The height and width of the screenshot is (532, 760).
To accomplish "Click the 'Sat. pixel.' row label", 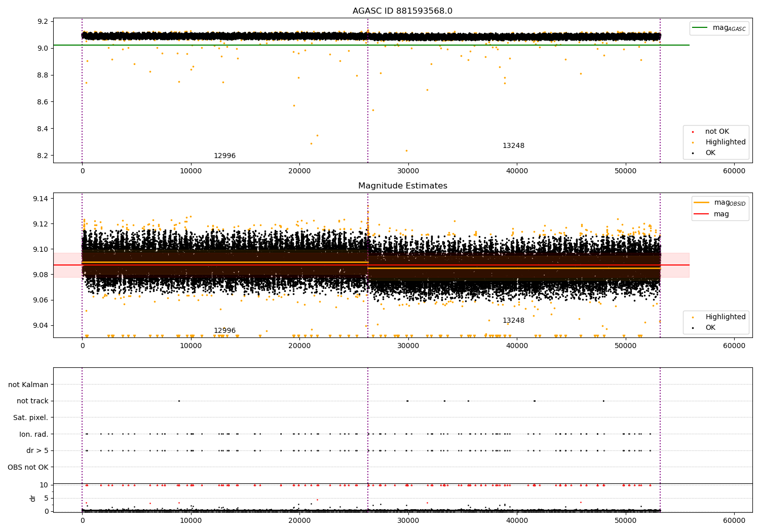I will [x=31, y=417].
